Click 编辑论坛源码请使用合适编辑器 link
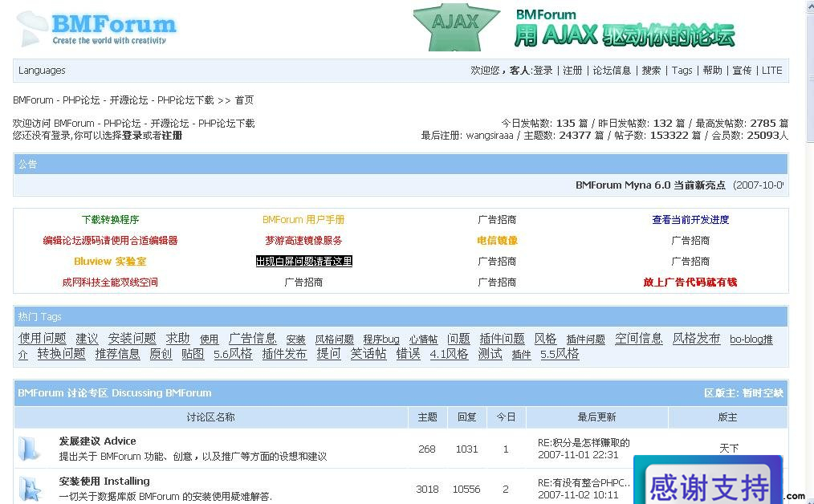Image resolution: width=814 pixels, height=504 pixels. [111, 240]
